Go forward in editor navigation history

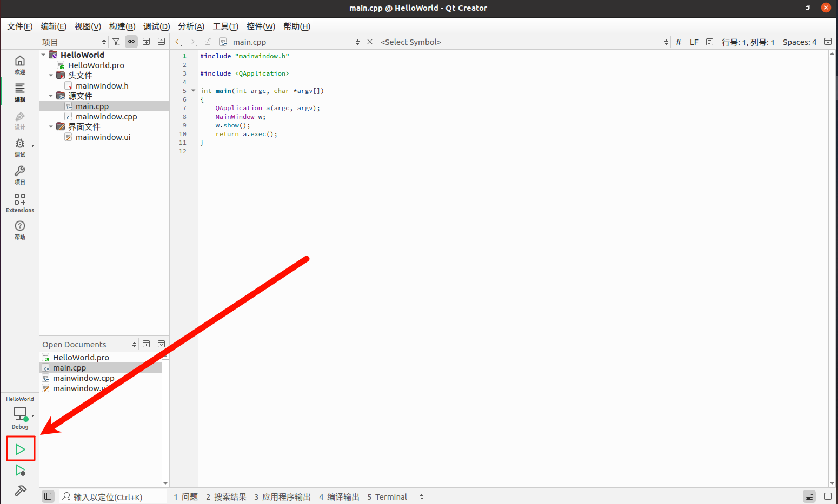(193, 42)
